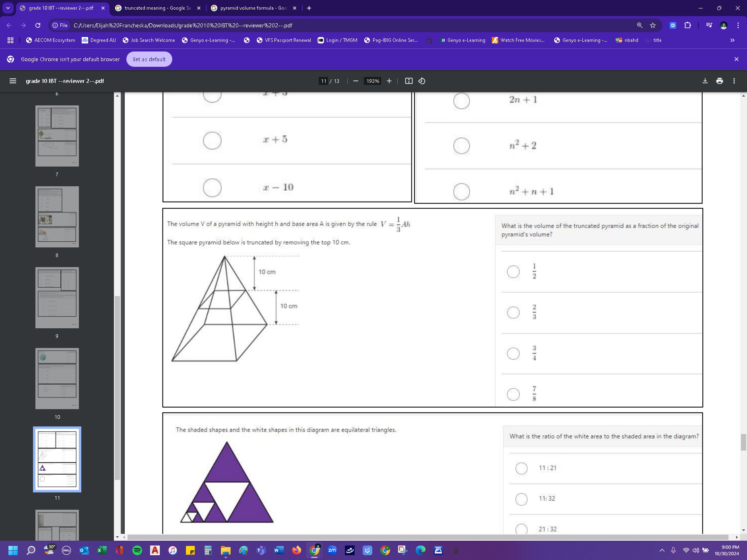Open the bookmarks apps grid icon
This screenshot has height=560, width=747.
point(10,40)
